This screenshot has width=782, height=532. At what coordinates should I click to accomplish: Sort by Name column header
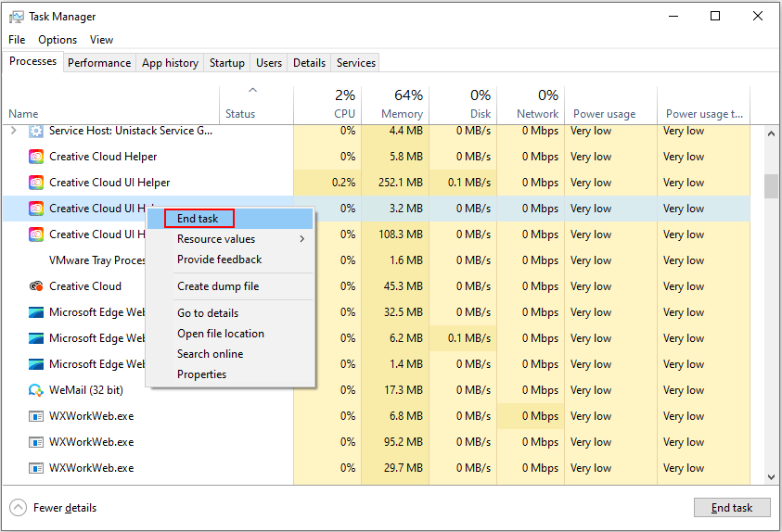pos(111,105)
